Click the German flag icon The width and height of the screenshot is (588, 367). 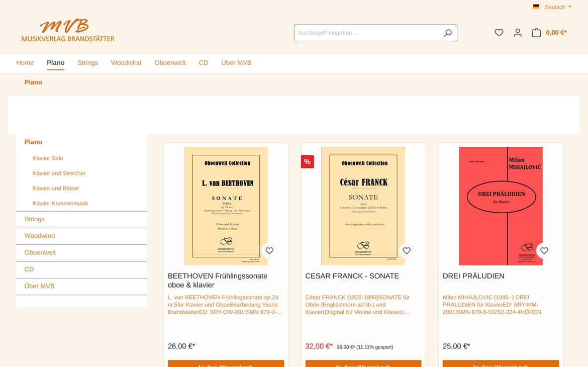(536, 7)
